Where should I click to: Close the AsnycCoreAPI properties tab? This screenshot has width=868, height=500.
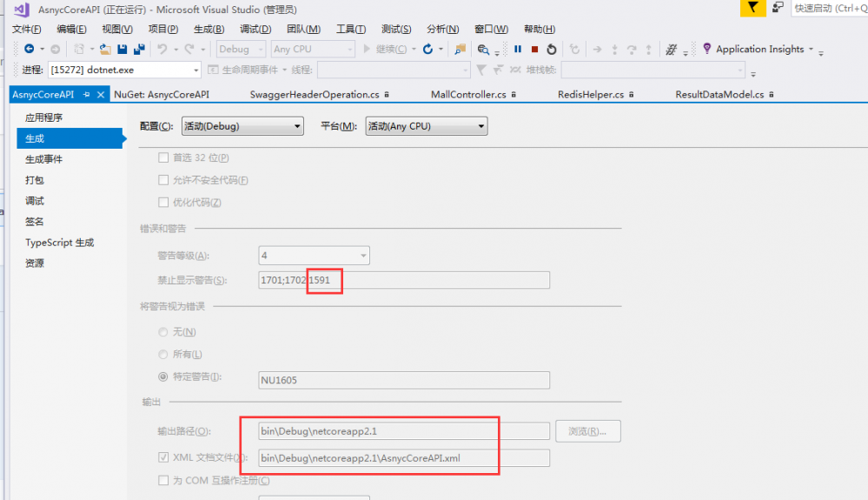coord(101,95)
